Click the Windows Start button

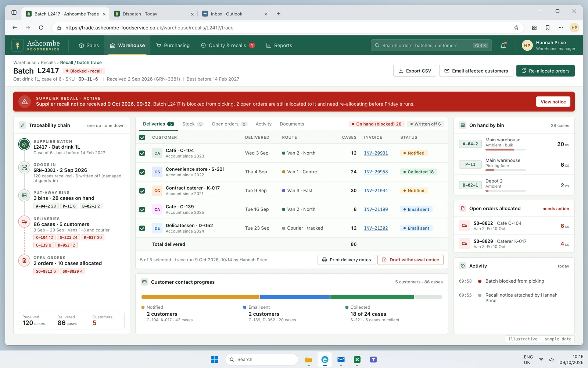point(215,360)
